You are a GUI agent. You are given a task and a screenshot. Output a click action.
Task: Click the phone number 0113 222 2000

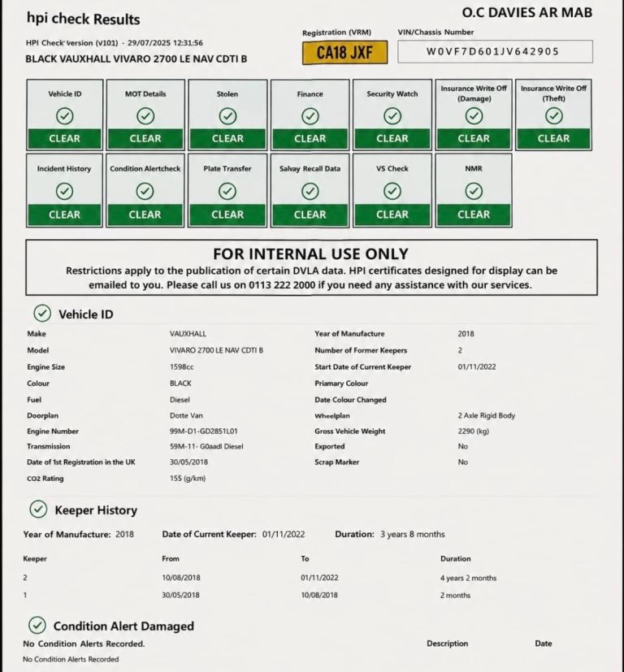[x=282, y=285]
